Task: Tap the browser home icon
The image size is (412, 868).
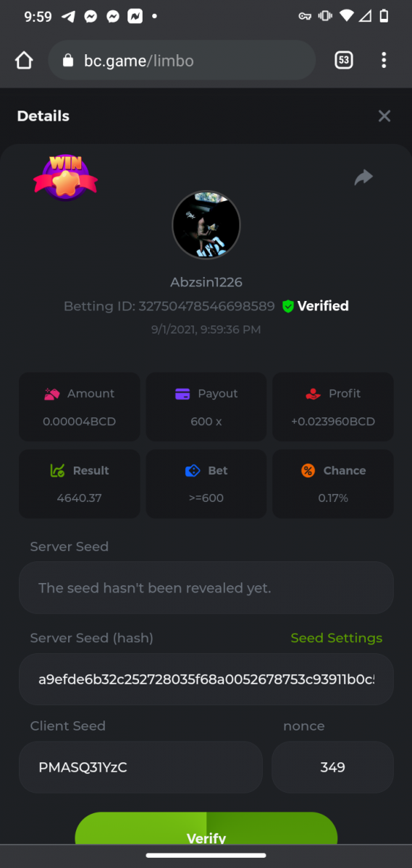Action: [24, 61]
